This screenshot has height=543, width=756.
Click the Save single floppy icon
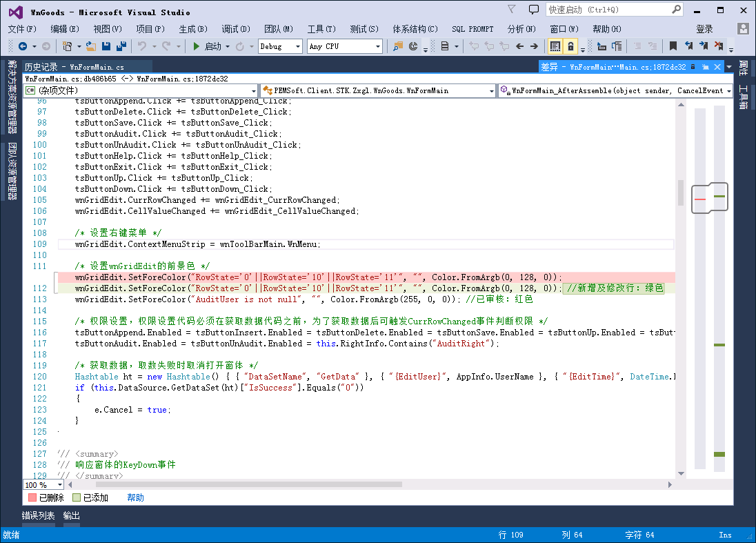coord(106,46)
